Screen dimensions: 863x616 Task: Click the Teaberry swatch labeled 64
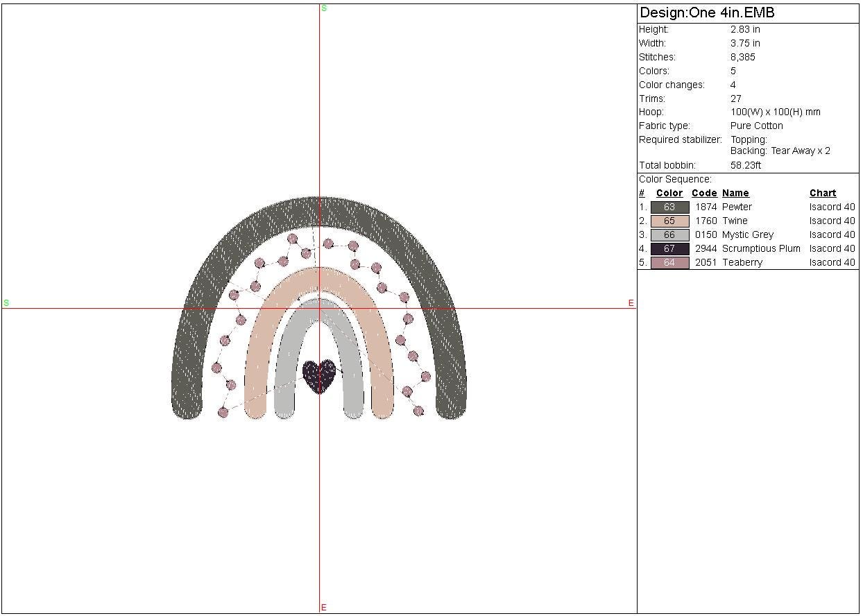[669, 262]
